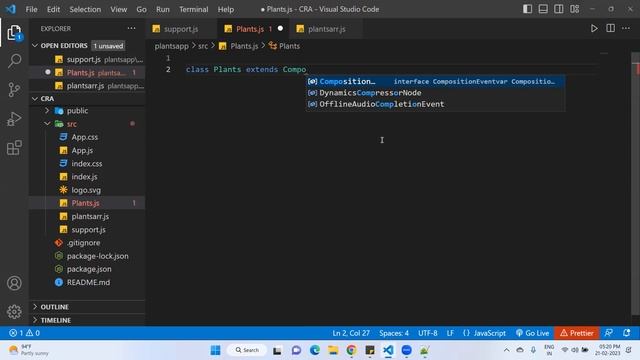Open index.js in the file tree
The width and height of the screenshot is (640, 360).
click(x=87, y=177)
